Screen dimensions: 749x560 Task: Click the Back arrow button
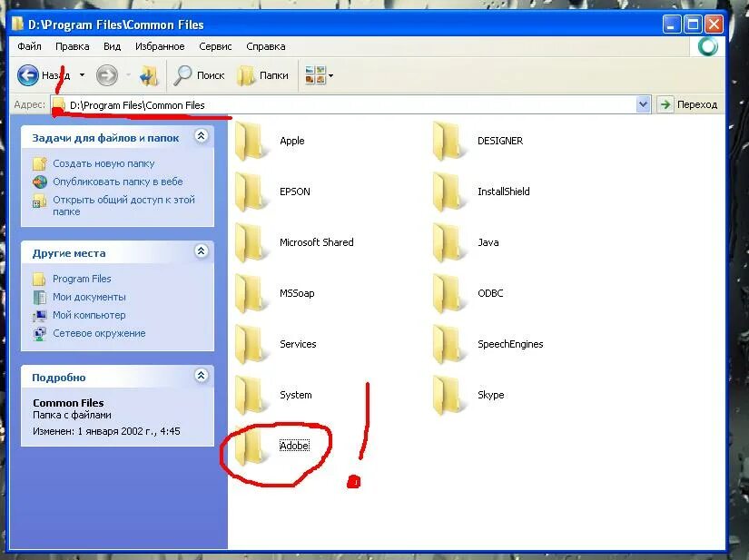tap(28, 75)
